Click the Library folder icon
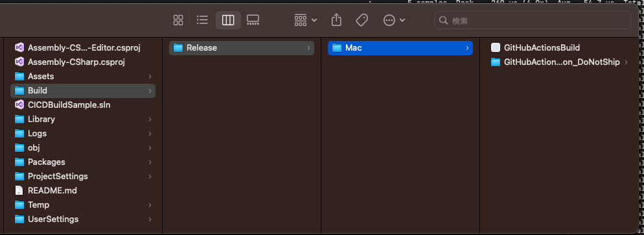The width and height of the screenshot is (644, 235). 19,119
